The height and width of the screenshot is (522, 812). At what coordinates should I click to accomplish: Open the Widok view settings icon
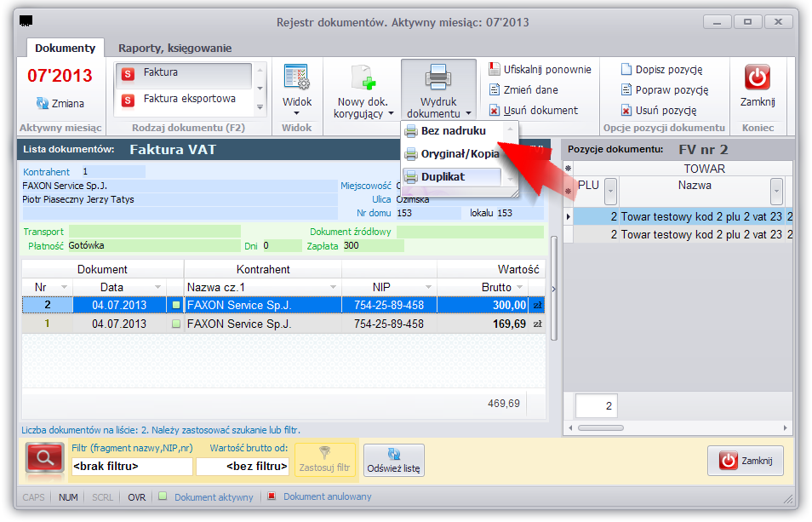pyautogui.click(x=297, y=77)
